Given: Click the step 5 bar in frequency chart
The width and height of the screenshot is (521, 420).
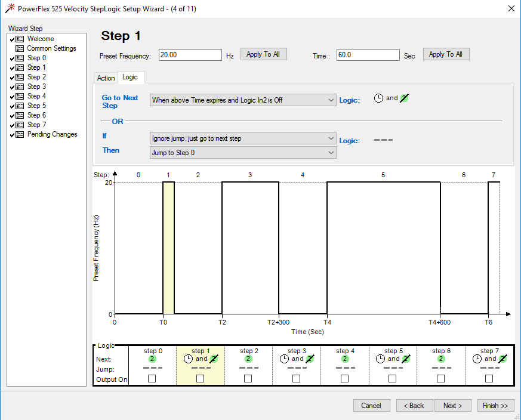Looking at the screenshot, I should 384,248.
